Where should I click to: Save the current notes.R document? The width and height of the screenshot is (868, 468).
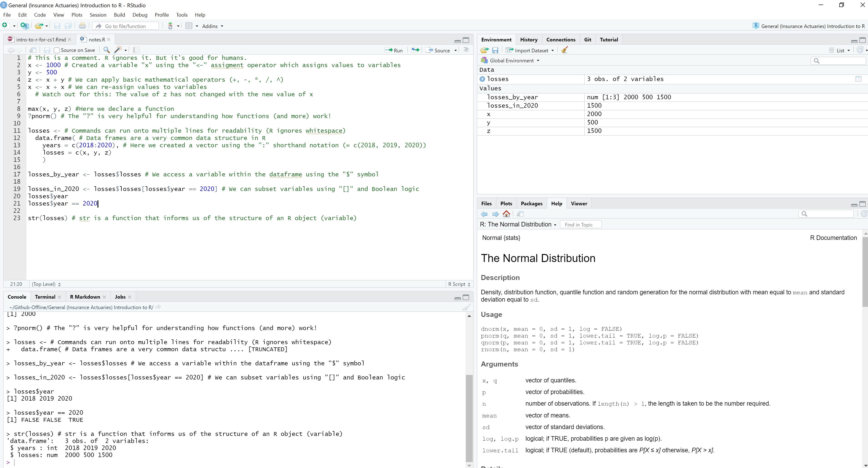[47, 50]
